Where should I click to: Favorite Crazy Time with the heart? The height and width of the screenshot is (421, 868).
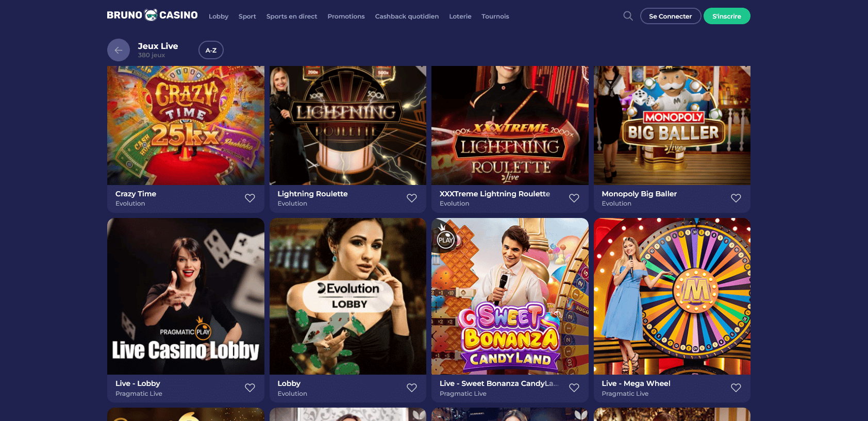point(250,198)
